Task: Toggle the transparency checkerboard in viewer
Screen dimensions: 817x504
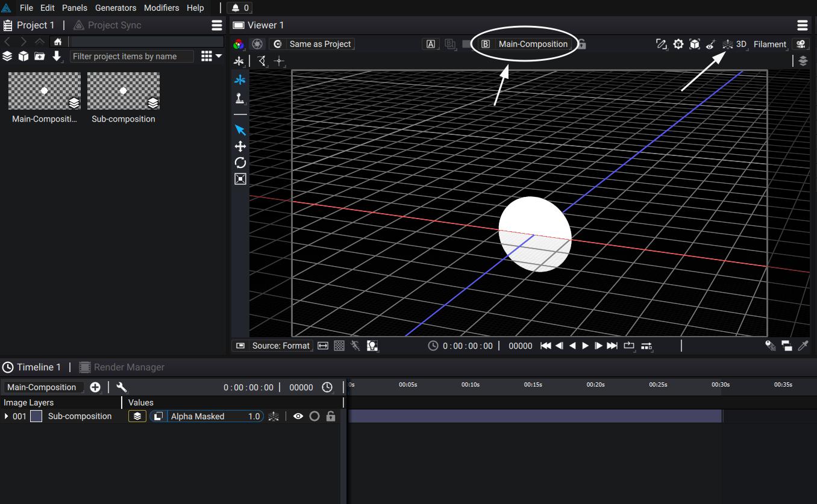Action: tap(339, 346)
